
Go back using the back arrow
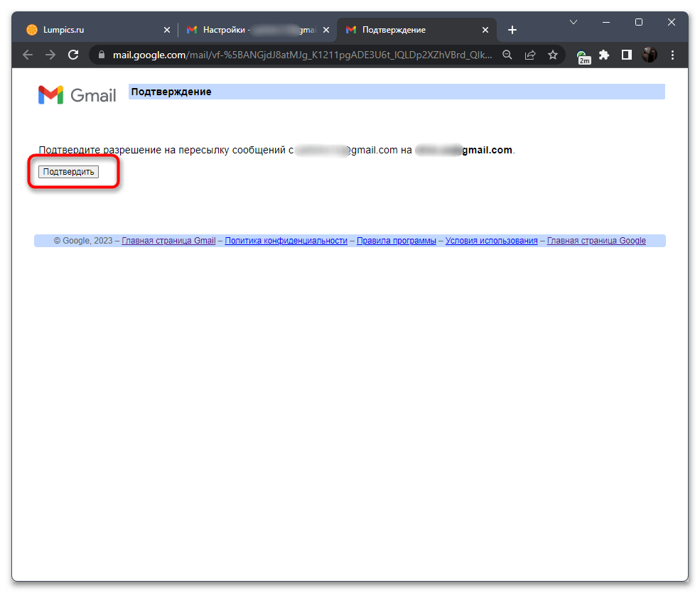pos(26,55)
